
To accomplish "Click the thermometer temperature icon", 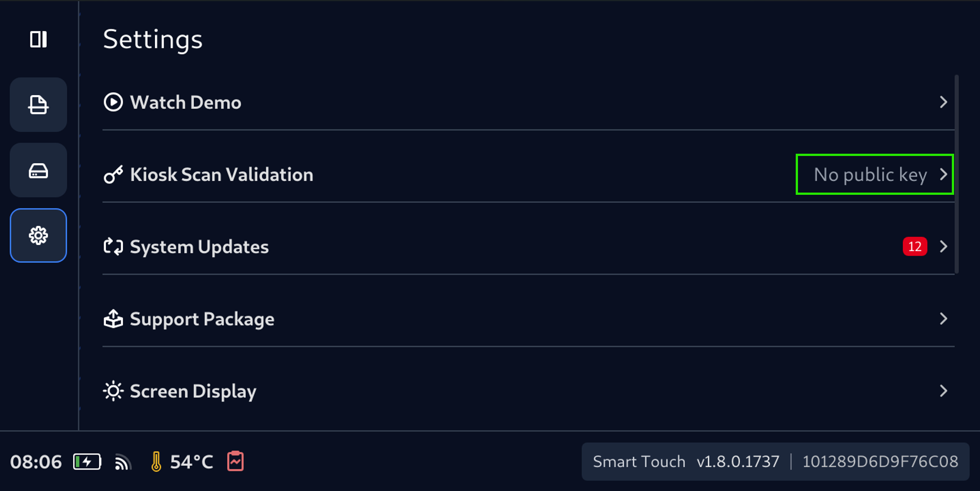I will [x=156, y=462].
